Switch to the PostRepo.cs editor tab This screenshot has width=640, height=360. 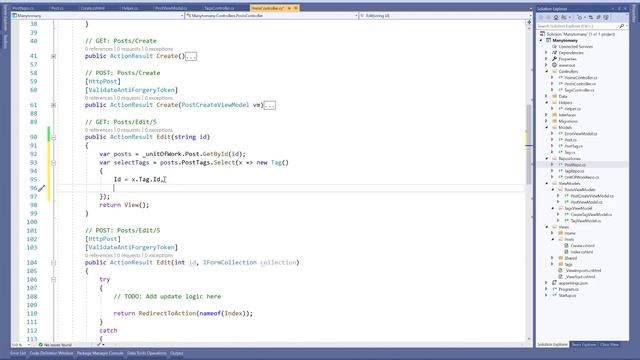(23, 8)
